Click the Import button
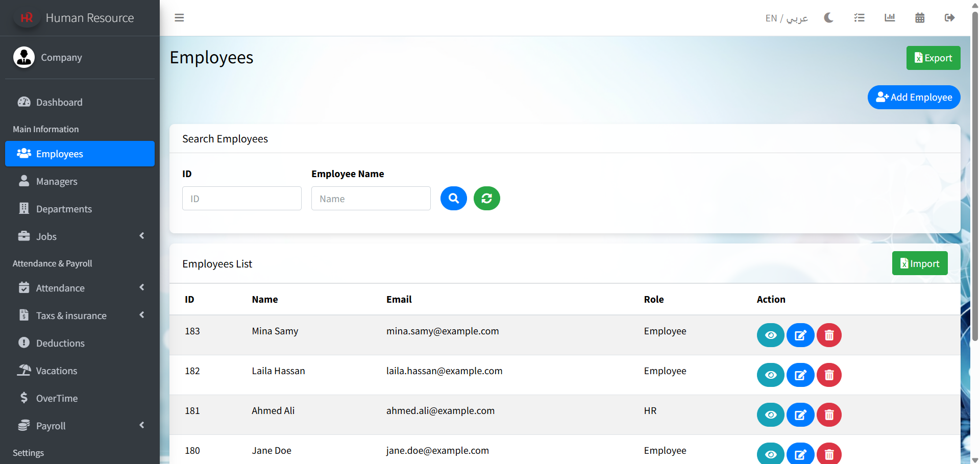Image resolution: width=980 pixels, height=464 pixels. point(920,263)
